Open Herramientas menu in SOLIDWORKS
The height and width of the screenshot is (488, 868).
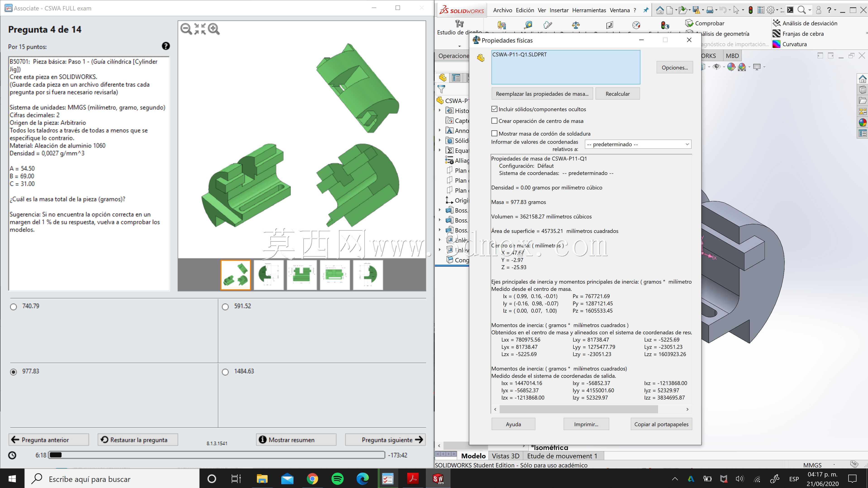tap(589, 10)
